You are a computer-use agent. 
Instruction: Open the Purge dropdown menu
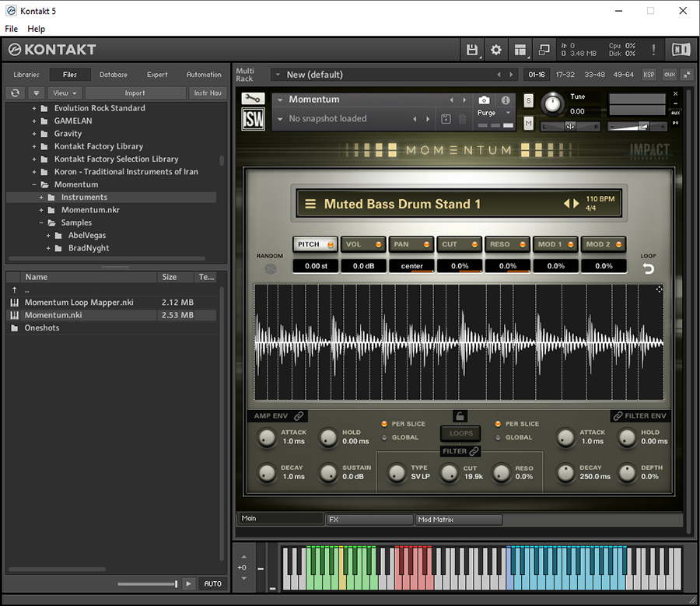[494, 113]
